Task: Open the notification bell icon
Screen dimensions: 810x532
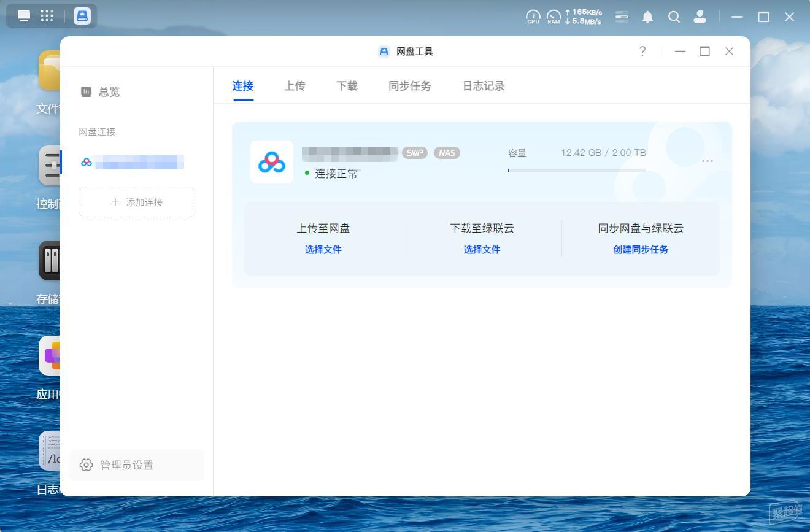Action: (647, 17)
